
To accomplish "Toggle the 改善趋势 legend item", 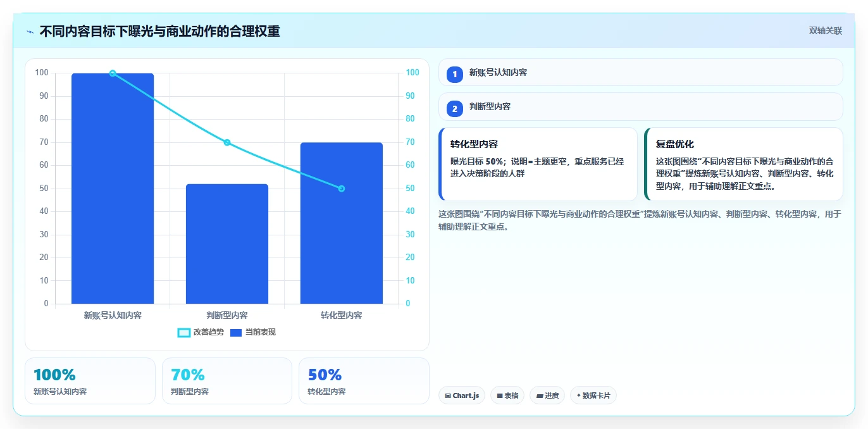I will tap(201, 332).
